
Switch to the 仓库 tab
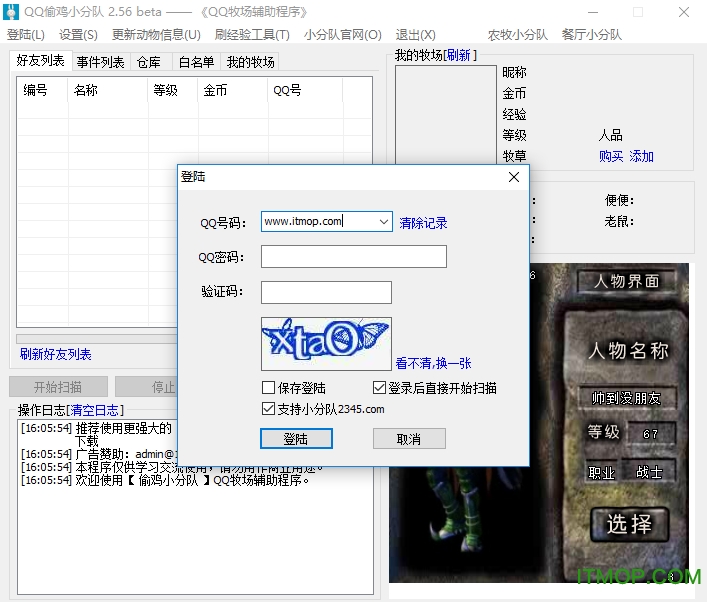click(149, 62)
